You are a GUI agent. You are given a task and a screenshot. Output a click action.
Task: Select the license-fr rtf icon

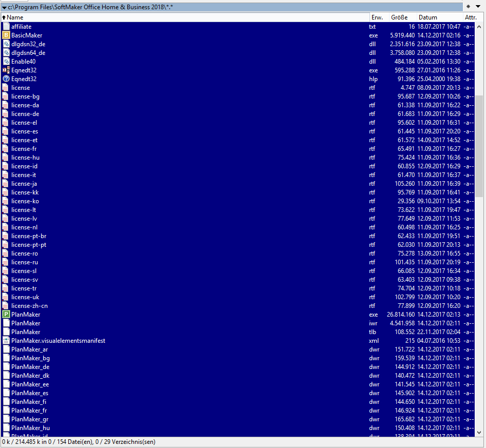tap(6, 149)
